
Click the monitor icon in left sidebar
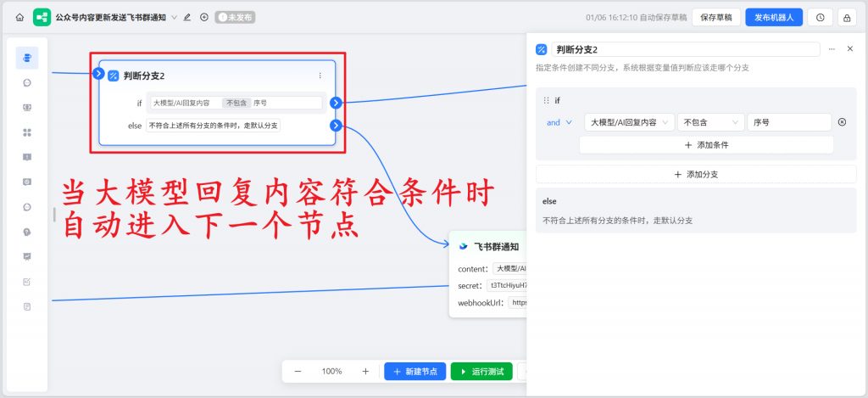click(x=27, y=108)
